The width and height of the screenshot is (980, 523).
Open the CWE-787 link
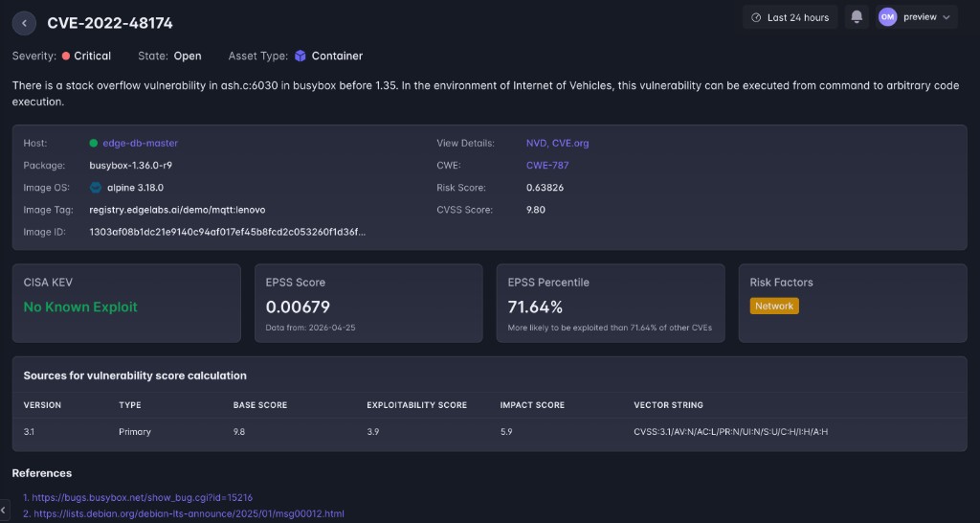click(547, 165)
